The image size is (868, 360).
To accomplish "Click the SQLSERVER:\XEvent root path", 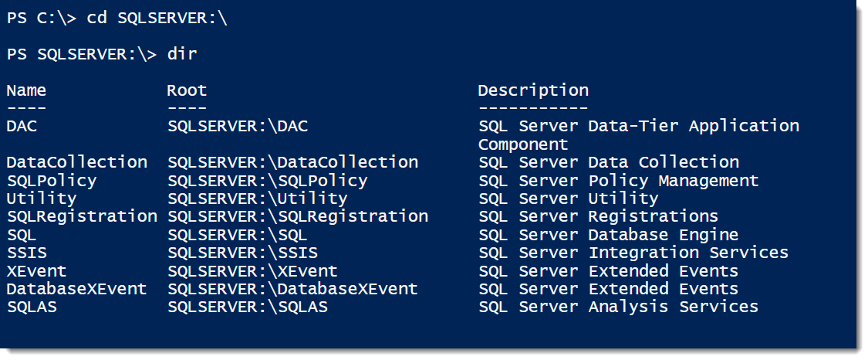I will click(x=252, y=271).
